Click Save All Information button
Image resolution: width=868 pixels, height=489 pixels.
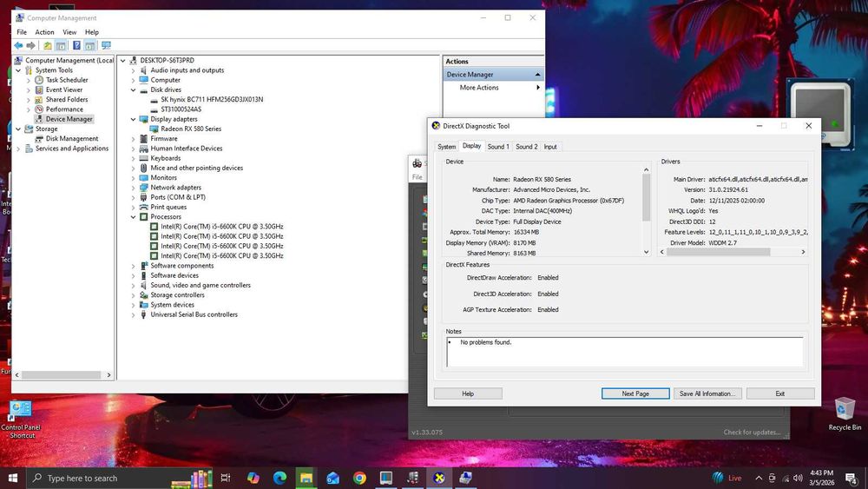coord(707,393)
